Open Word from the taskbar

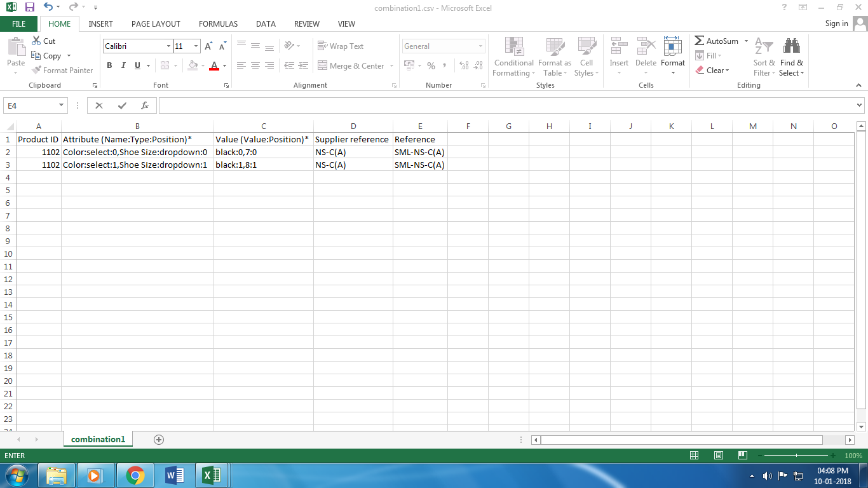coord(173,475)
